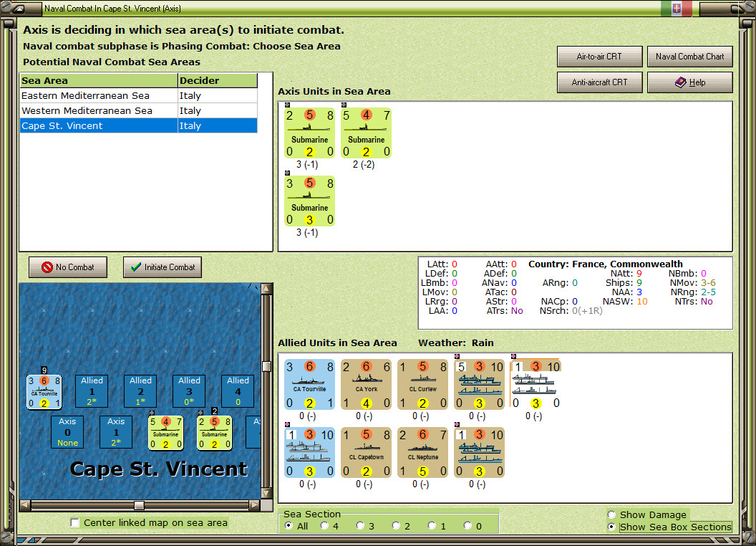Select the CL Capetown cruiser counter

366,453
